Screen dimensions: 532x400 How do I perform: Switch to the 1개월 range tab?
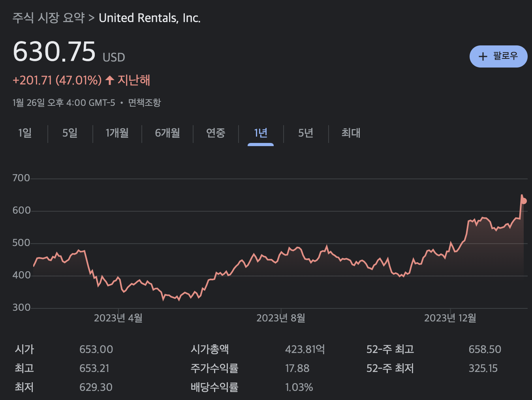[x=117, y=133]
